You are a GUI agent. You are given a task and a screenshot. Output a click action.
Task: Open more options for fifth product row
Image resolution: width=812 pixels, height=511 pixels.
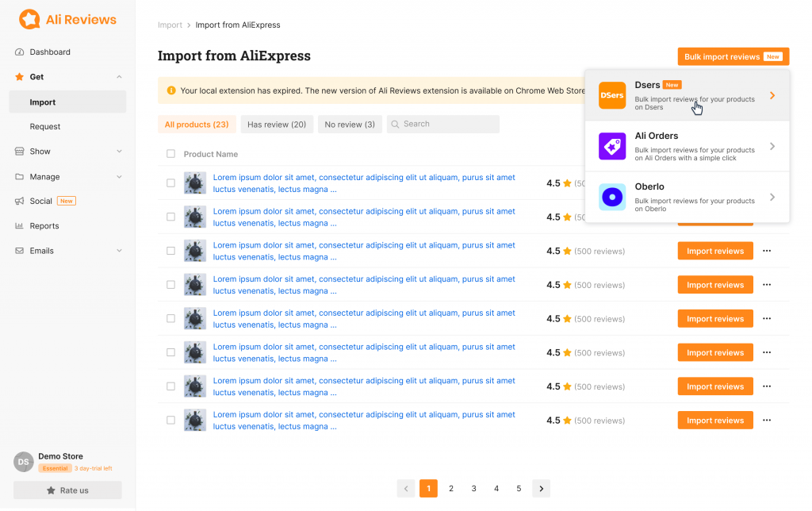pos(767,319)
